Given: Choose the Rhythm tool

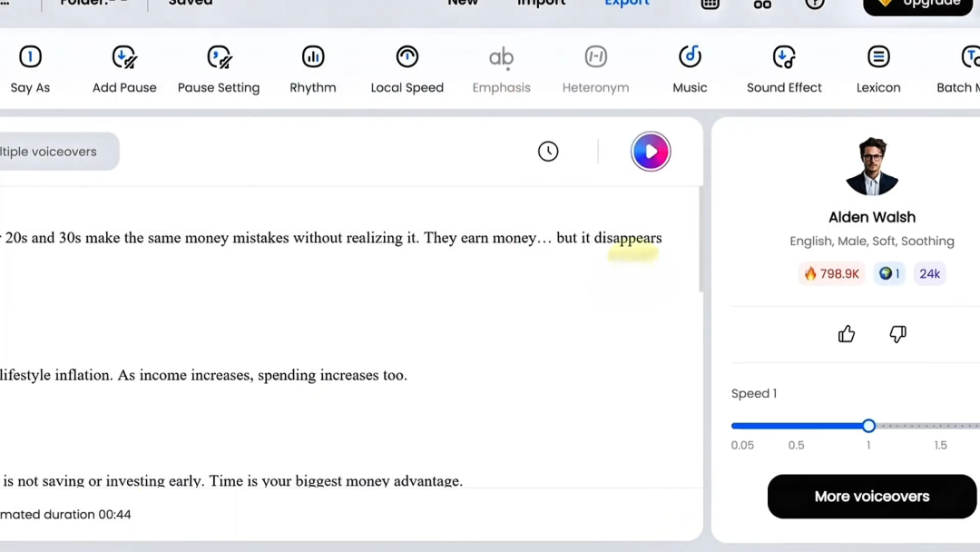Looking at the screenshot, I should point(313,69).
